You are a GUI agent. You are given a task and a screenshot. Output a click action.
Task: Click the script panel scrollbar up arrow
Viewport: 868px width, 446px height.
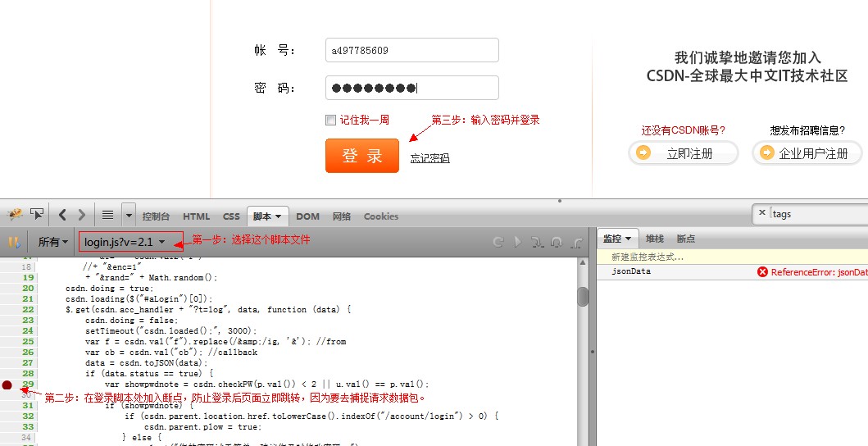[583, 262]
